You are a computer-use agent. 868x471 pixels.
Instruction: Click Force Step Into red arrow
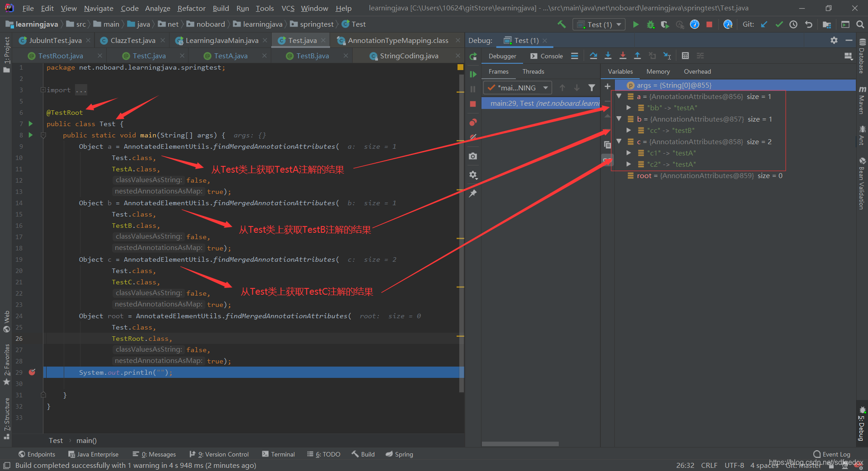tap(623, 56)
